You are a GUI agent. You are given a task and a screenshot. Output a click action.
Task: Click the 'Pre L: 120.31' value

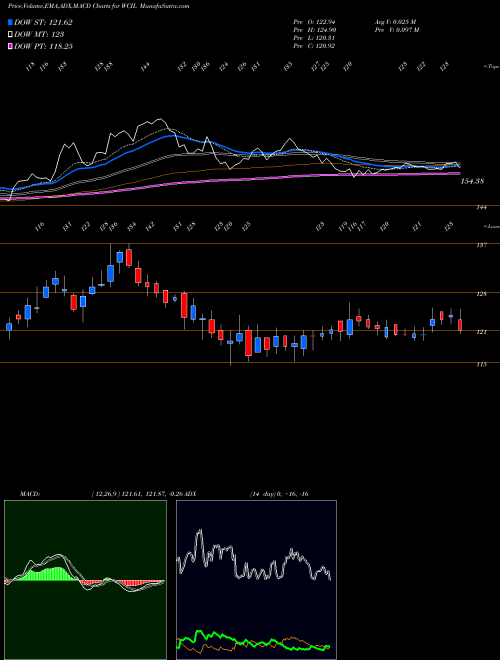pos(314,38)
